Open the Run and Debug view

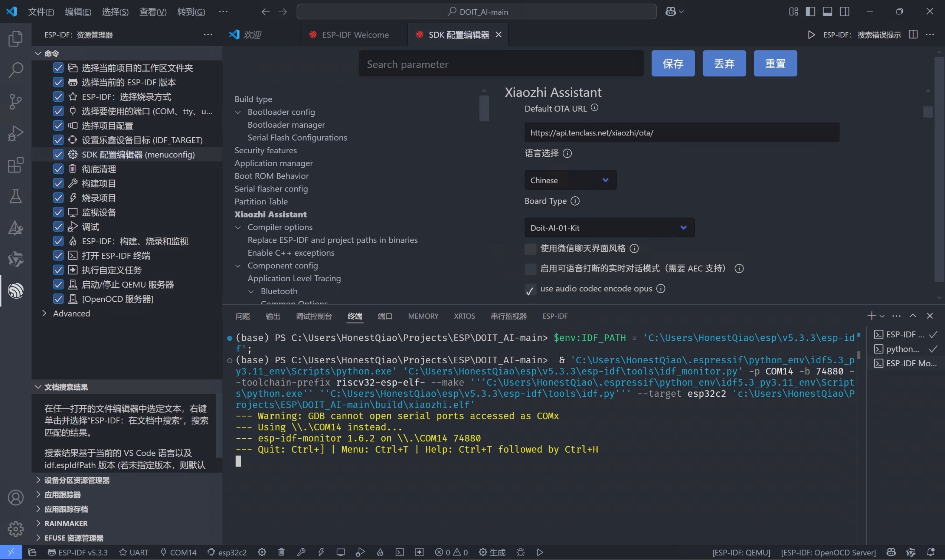tap(16, 133)
